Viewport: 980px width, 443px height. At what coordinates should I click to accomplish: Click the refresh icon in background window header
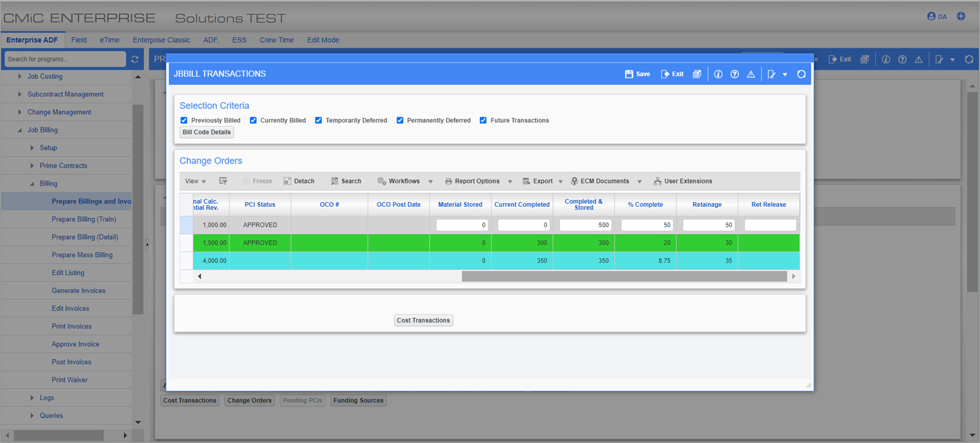pos(969,59)
